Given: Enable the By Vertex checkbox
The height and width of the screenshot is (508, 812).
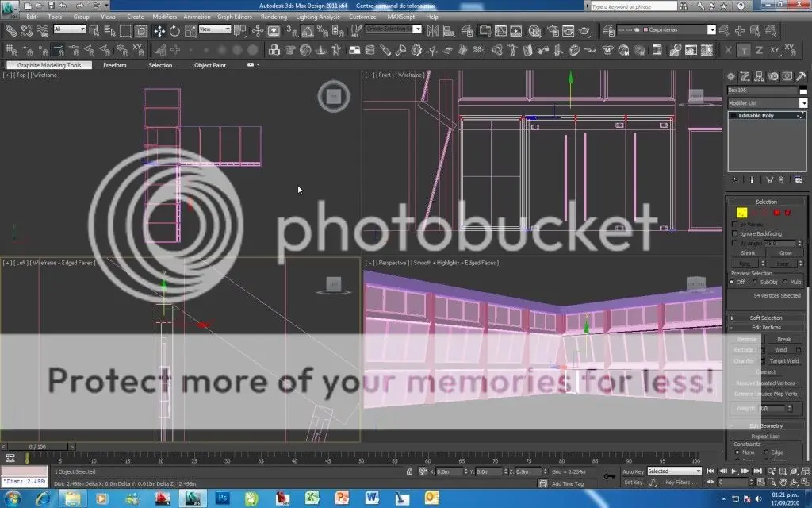Looking at the screenshot, I should click(x=734, y=225).
